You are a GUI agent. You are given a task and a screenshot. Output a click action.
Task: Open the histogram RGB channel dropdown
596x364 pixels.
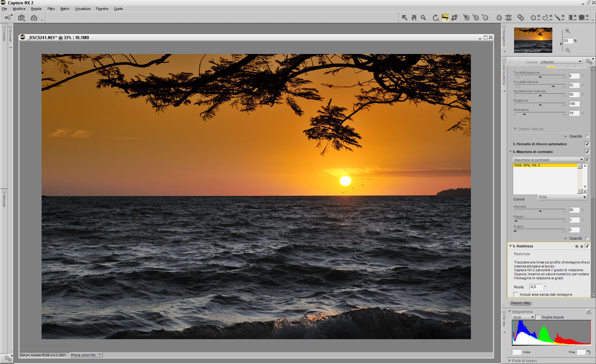click(523, 317)
